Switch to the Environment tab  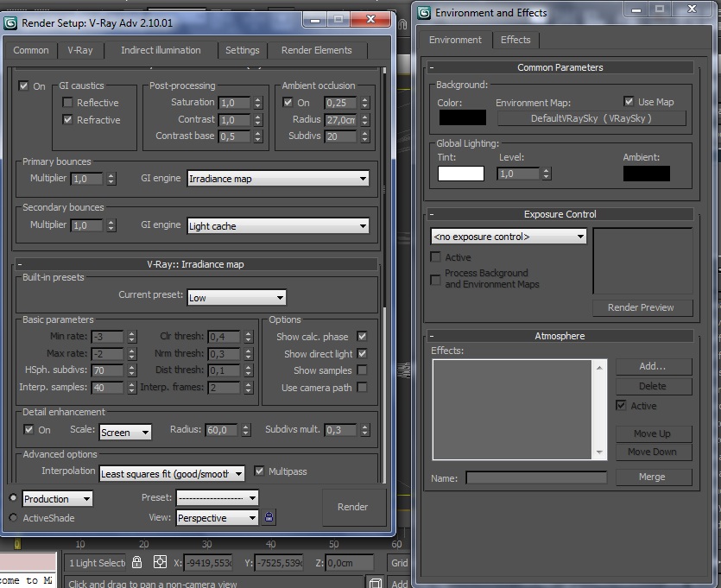[x=455, y=40]
